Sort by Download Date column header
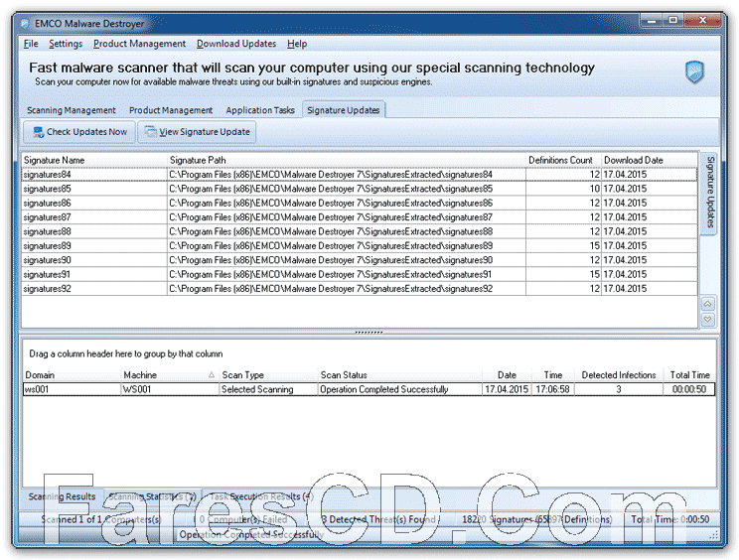 click(x=650, y=160)
